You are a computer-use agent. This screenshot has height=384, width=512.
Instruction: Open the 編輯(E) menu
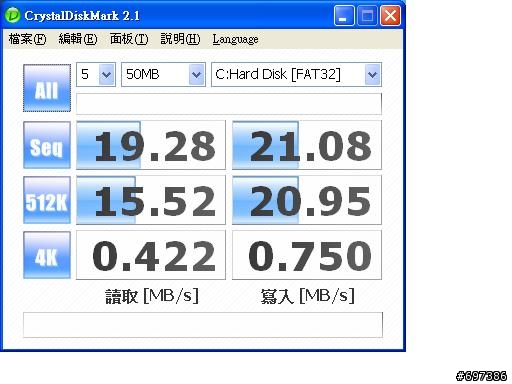(78, 39)
